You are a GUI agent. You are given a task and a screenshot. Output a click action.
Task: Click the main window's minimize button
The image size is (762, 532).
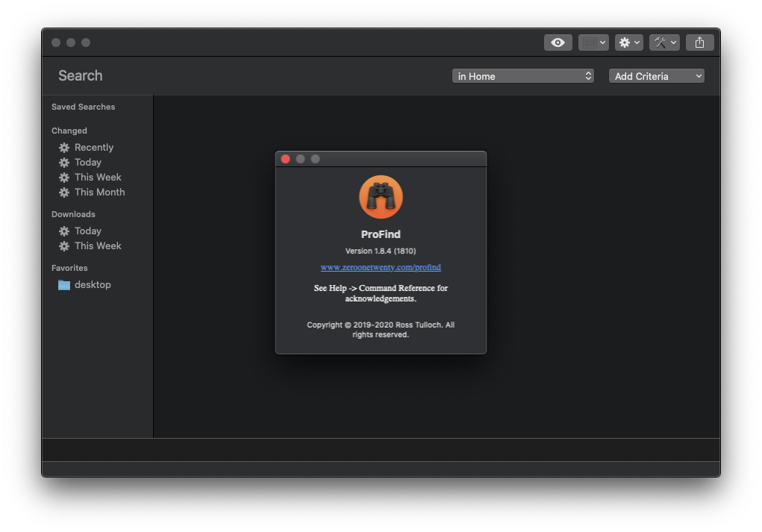pos(71,43)
